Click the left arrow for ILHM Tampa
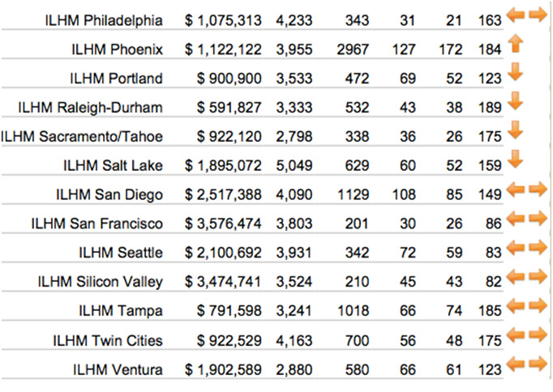Image resolution: width=553 pixels, height=392 pixels. pos(516,305)
